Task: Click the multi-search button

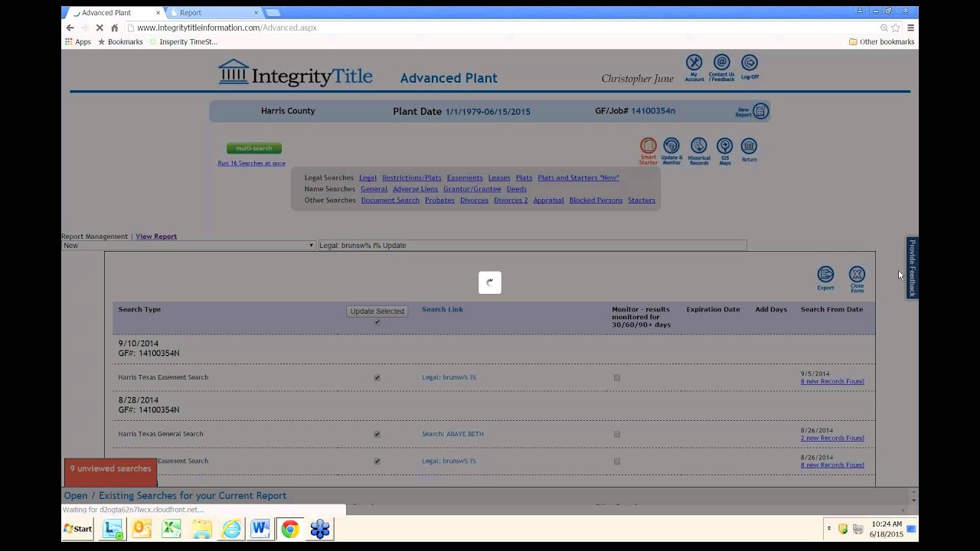Action: click(254, 148)
